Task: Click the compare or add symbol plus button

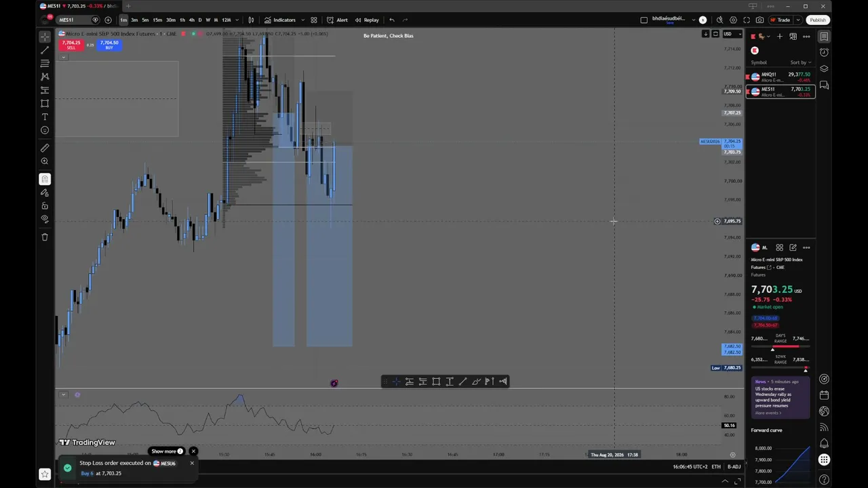Action: point(108,20)
